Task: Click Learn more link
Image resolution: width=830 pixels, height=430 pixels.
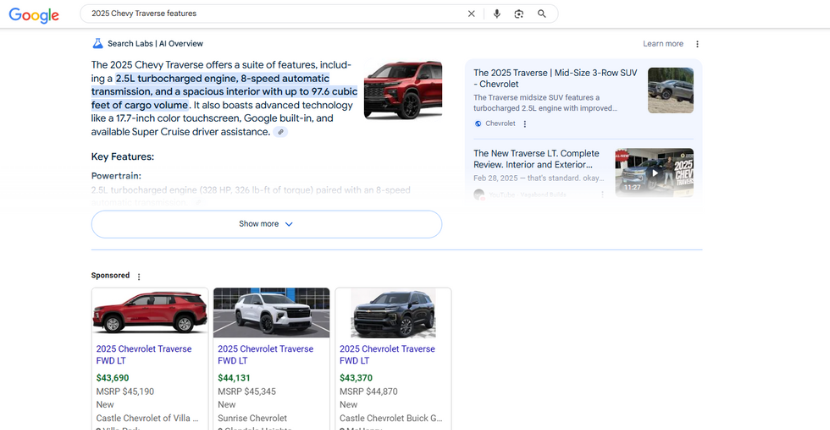Action: [x=663, y=44]
